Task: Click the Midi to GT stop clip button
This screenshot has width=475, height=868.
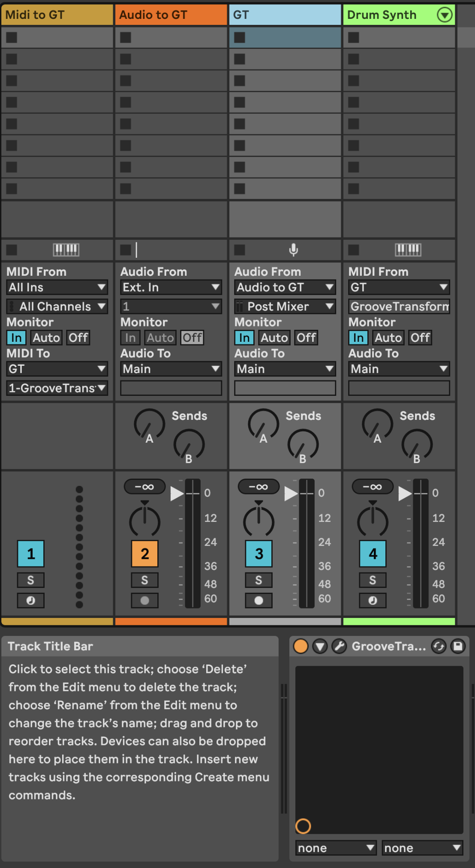Action: coord(12,250)
